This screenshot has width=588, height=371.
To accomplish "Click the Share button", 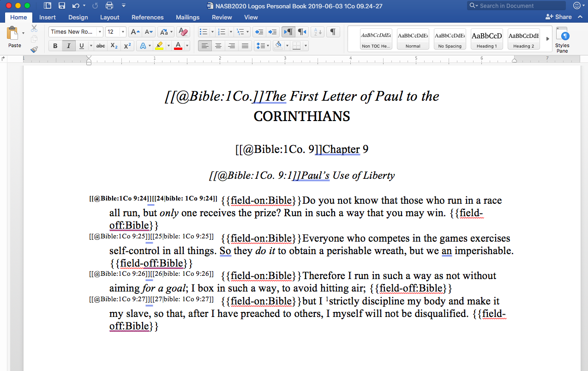I will (x=558, y=17).
